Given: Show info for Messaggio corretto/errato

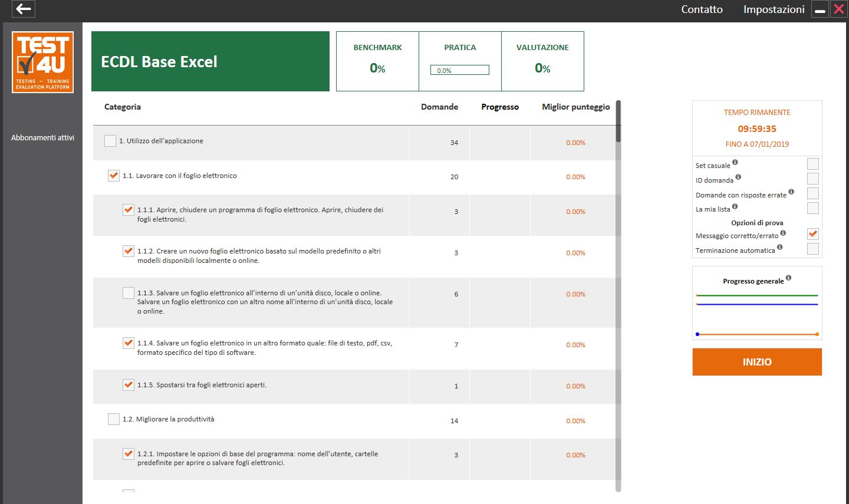Looking at the screenshot, I should 783,233.
